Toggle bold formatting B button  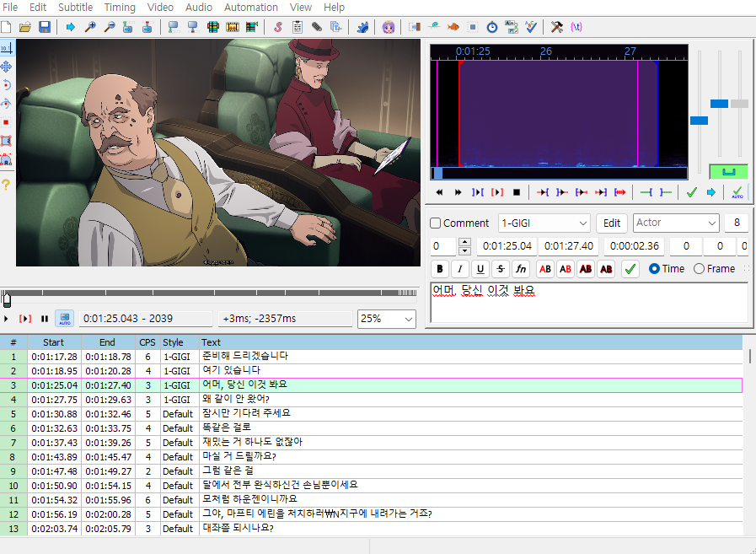(x=440, y=269)
